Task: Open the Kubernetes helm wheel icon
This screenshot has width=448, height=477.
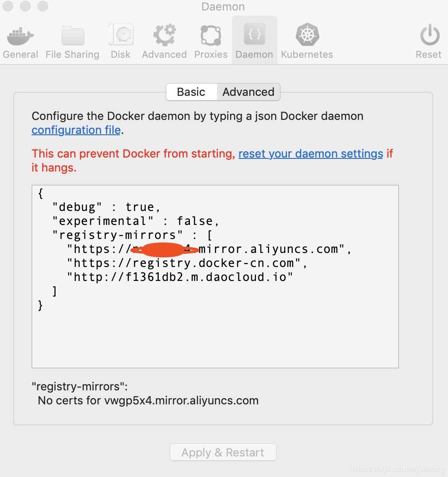Action: tap(307, 35)
